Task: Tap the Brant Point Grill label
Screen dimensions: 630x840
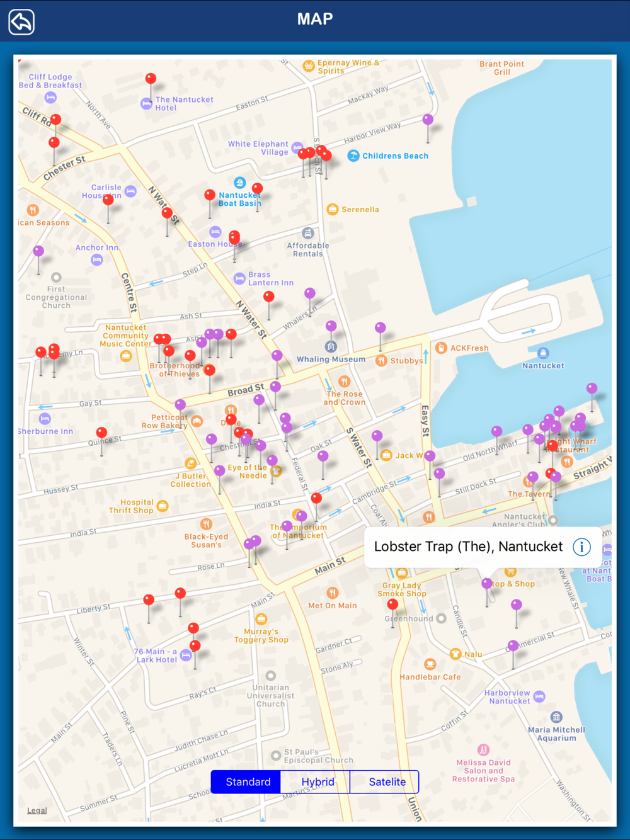Action: (x=501, y=68)
